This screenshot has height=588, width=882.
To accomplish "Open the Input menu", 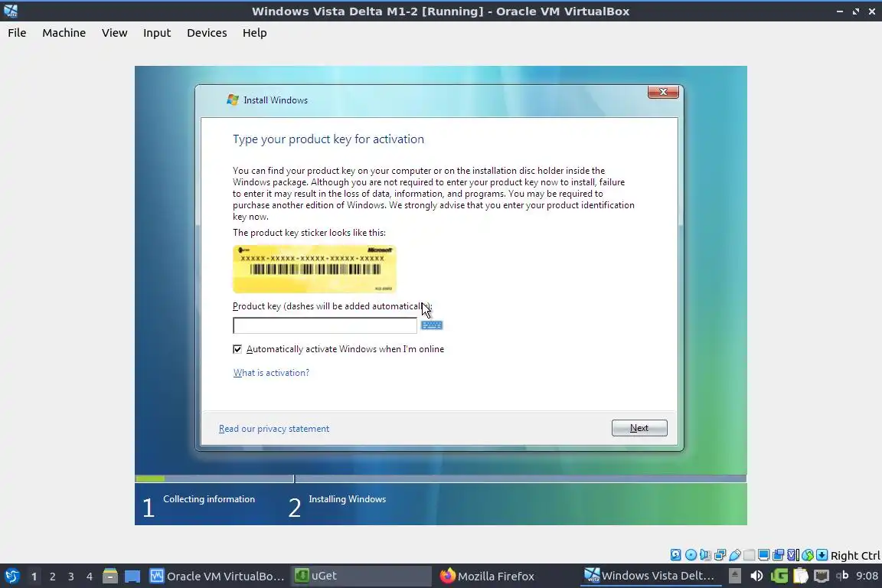I will 157,33.
